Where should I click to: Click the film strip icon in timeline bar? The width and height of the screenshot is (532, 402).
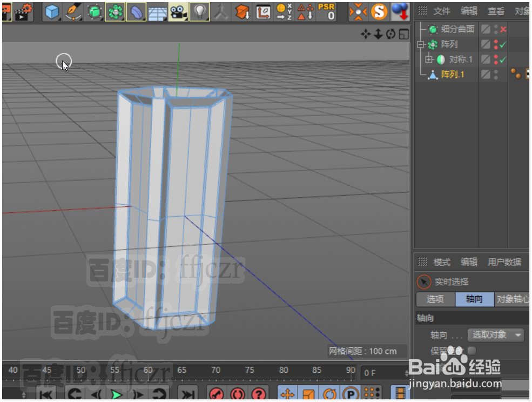point(400,394)
